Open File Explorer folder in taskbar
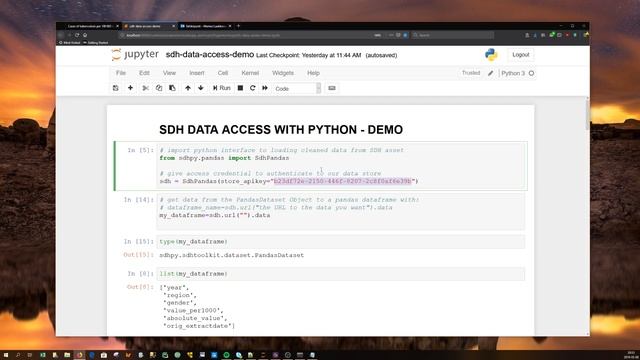Viewport: 640px width, 360px height. (67, 355)
